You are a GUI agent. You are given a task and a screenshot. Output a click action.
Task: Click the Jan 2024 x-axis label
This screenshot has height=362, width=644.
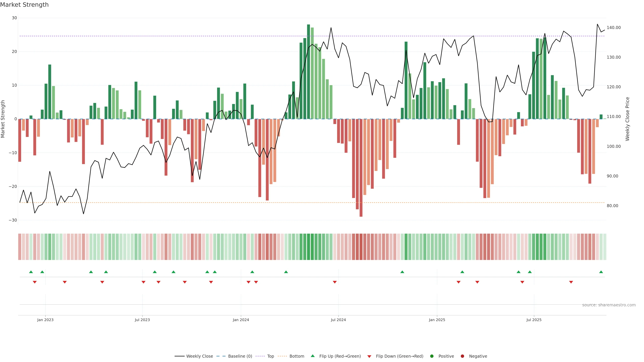(241, 320)
